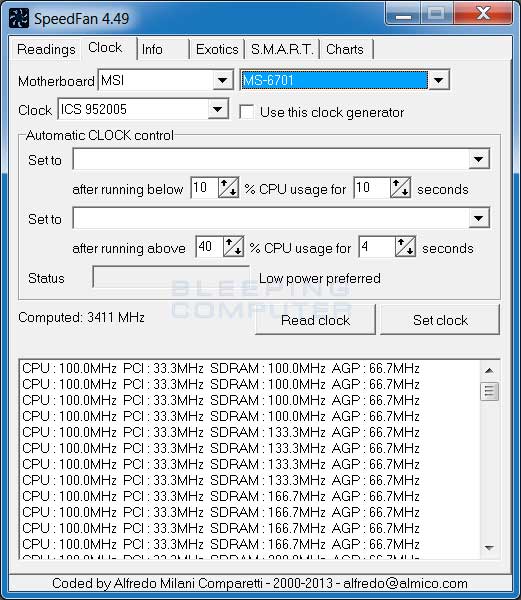
Task: Open the Motherboard MSI dropdown arrow
Action: (x=222, y=80)
